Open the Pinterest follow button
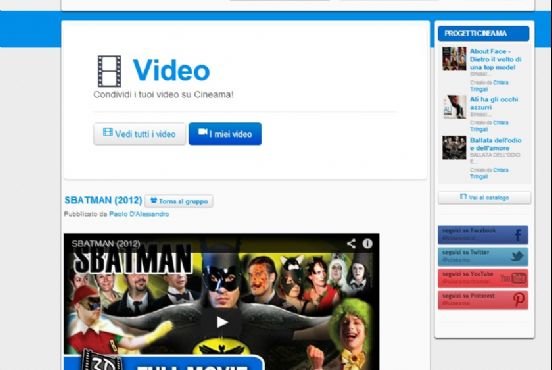552x370 pixels. (x=483, y=300)
